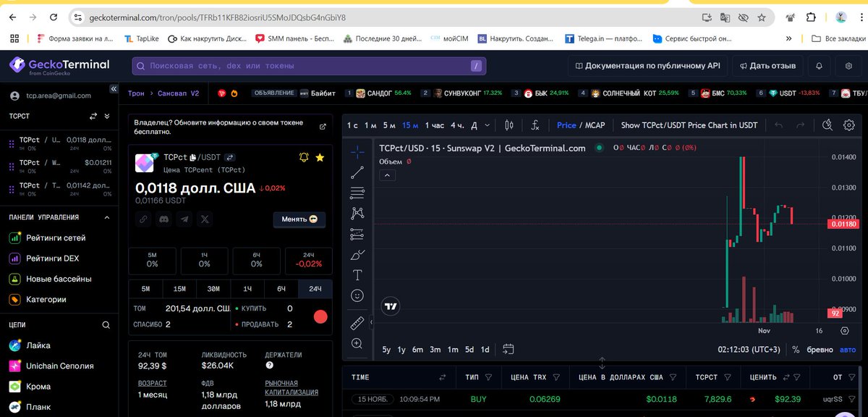The image size is (868, 417).
Task: Open the token's Discord link
Action: point(164,219)
